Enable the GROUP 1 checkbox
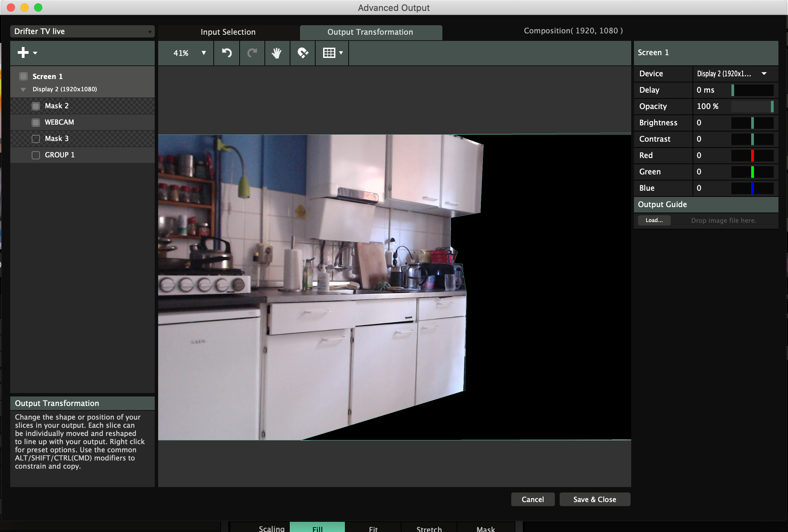788x532 pixels. 36,155
